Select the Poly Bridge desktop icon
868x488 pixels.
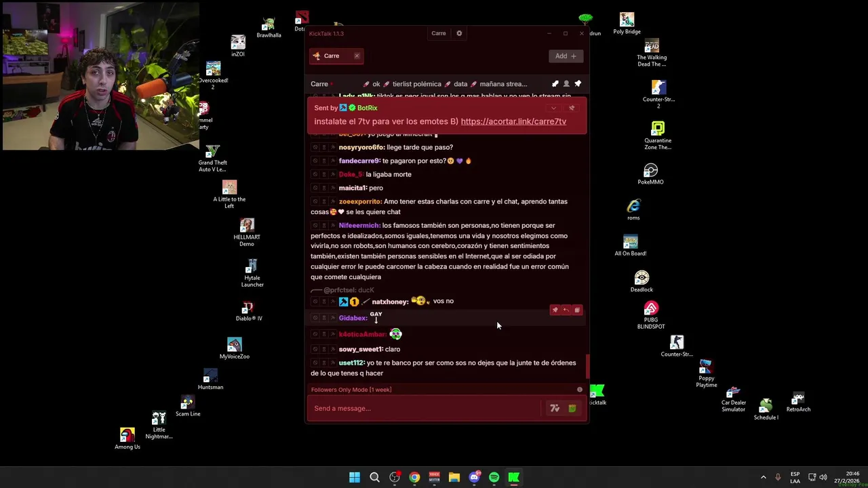coord(627,24)
